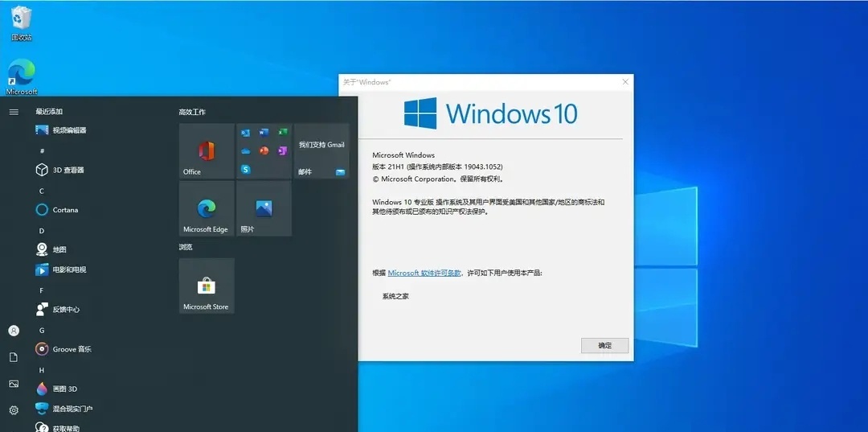The image size is (868, 432).
Task: Expand the Start menu hamburger button
Action: 14,112
